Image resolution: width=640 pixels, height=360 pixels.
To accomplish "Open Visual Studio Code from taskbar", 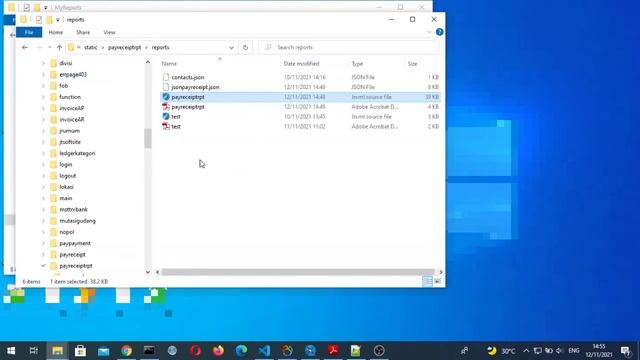I will (x=264, y=351).
